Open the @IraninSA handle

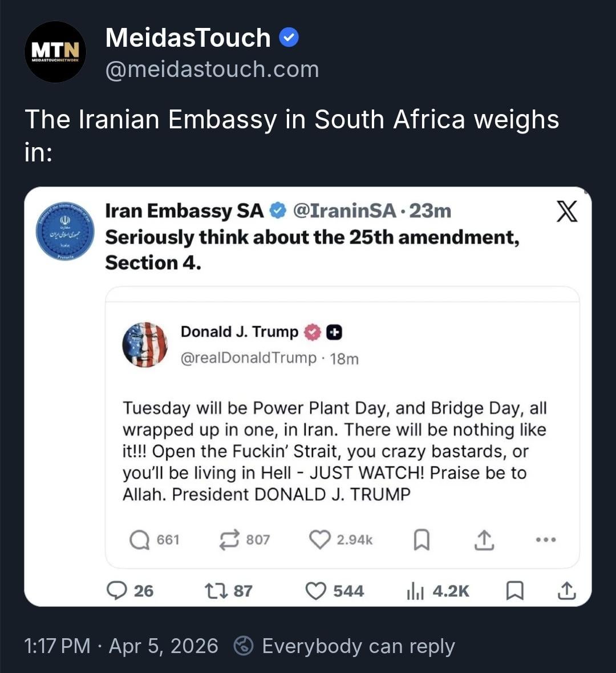coord(344,211)
